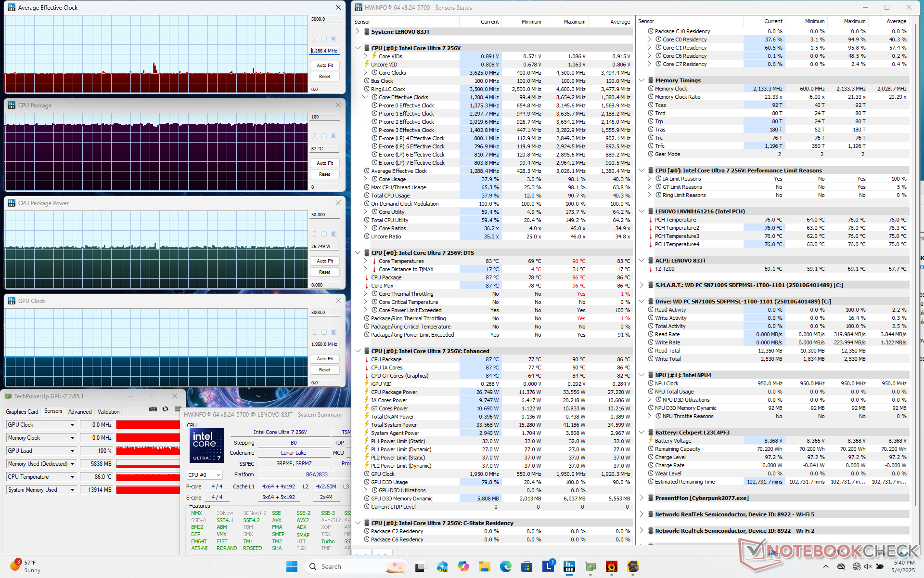Open the GPU-Z hamburger menu
The width and height of the screenshot is (924, 578).
point(177,409)
